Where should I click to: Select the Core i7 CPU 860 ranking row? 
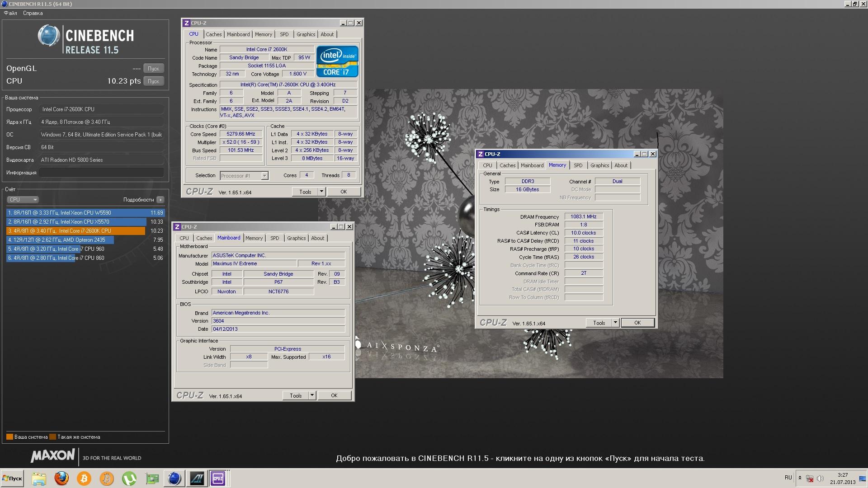pos(85,258)
